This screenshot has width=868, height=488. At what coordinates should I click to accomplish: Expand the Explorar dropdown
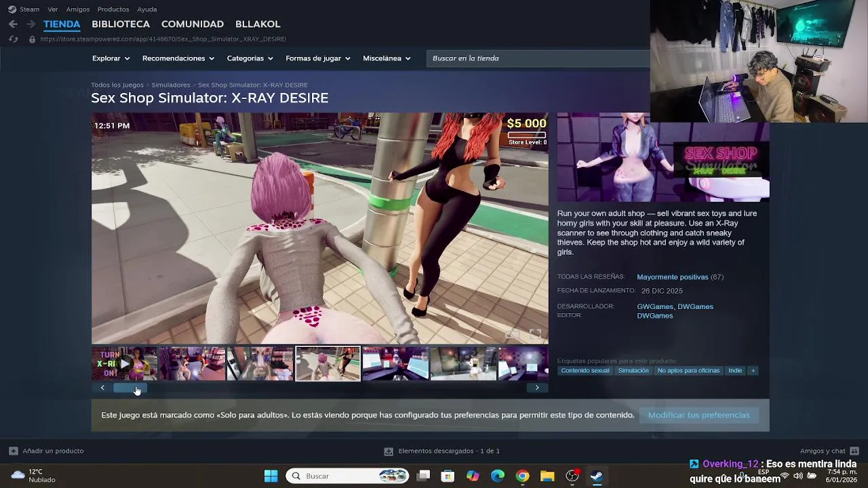(x=111, y=58)
